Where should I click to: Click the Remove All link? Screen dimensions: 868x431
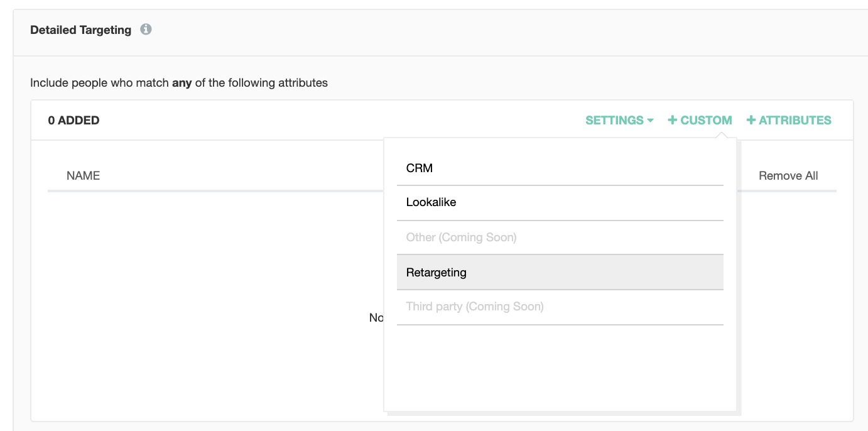(788, 176)
